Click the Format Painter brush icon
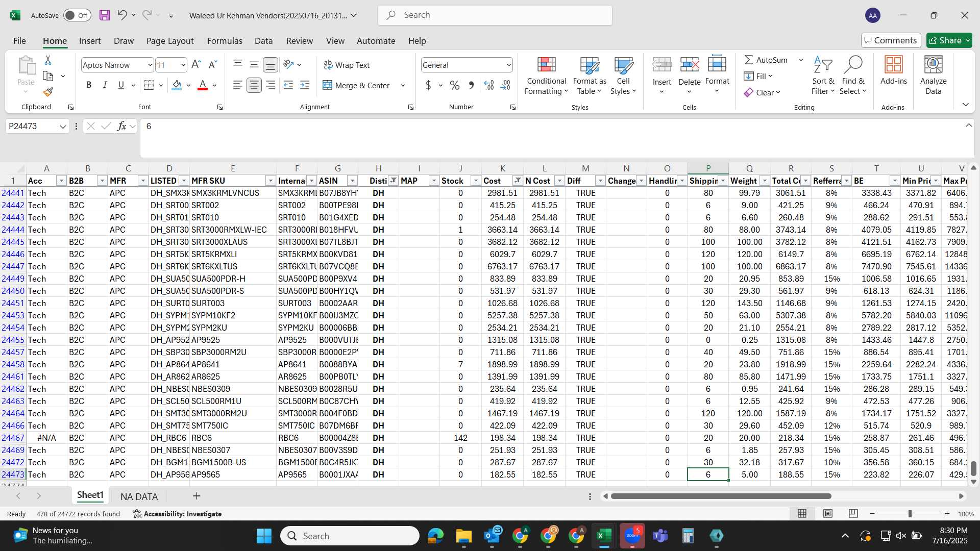Viewport: 980px width, 551px height. pyautogui.click(x=48, y=92)
